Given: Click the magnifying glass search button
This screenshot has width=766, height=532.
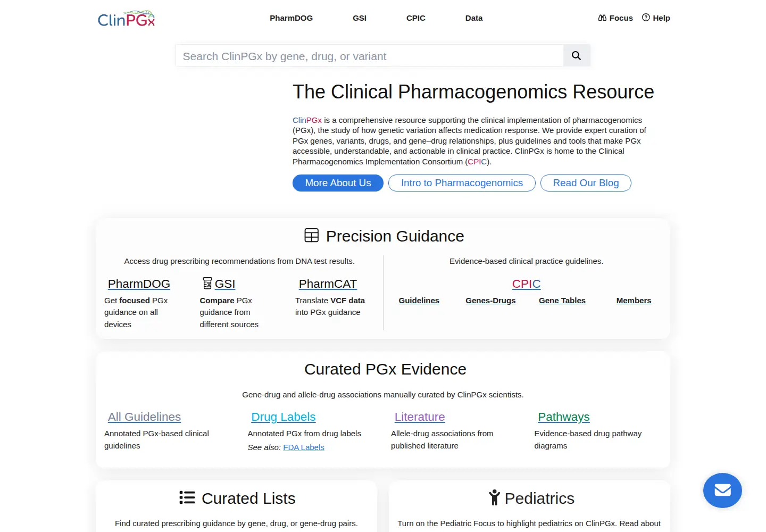Looking at the screenshot, I should point(576,55).
